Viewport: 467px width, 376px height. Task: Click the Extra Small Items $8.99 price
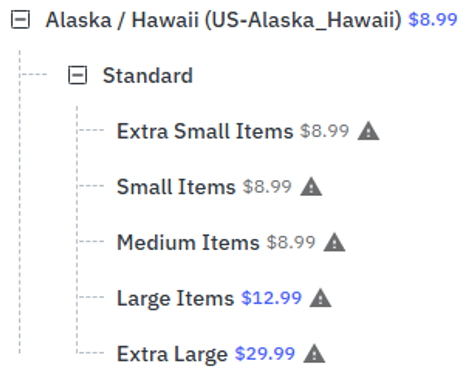[x=324, y=131]
